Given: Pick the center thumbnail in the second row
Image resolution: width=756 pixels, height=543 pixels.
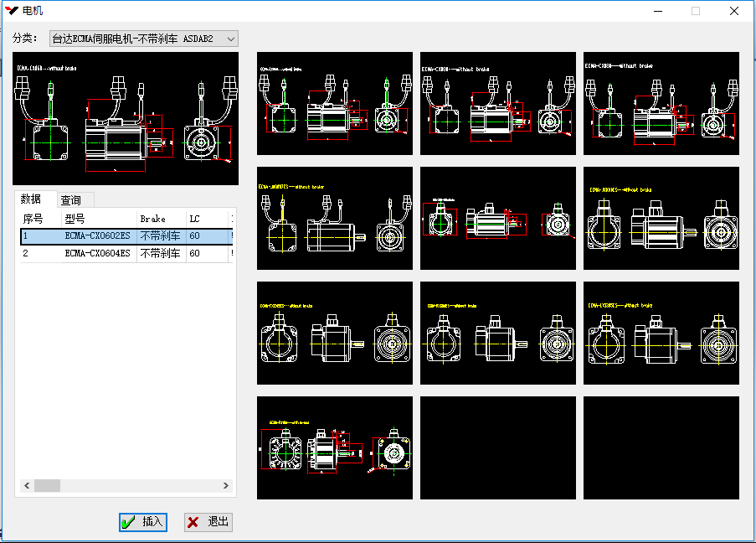Looking at the screenshot, I should [x=498, y=218].
